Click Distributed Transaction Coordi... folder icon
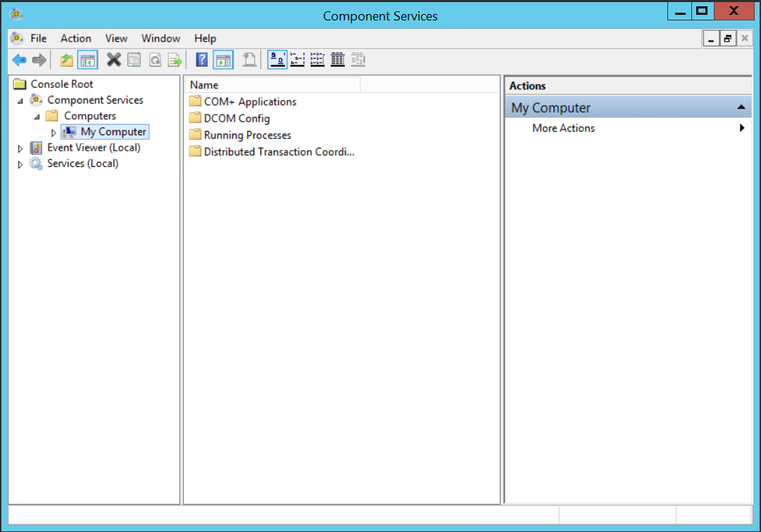Image resolution: width=761 pixels, height=532 pixels. (195, 151)
